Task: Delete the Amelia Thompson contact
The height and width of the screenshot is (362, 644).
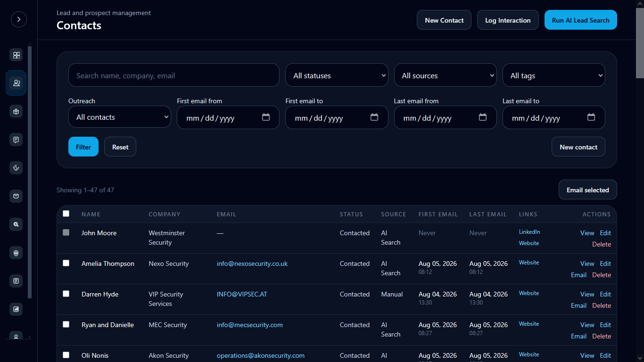Action: coord(602,275)
